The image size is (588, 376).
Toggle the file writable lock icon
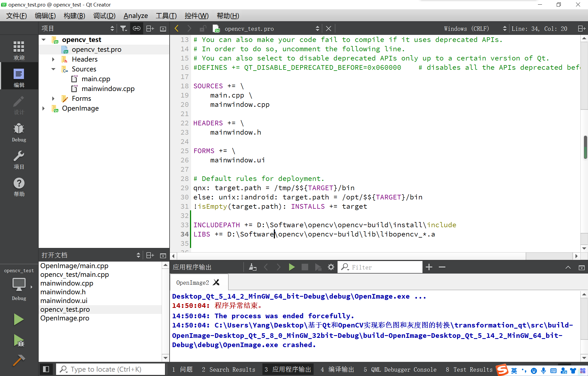coord(203,29)
